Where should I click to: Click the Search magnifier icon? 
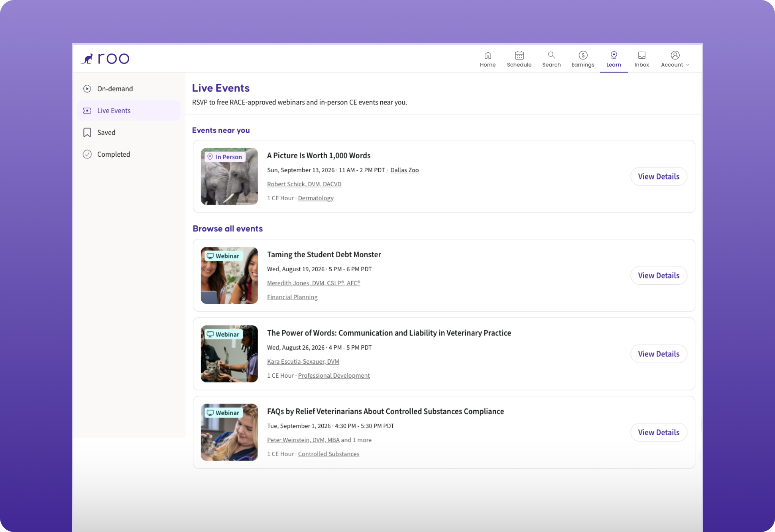551,55
